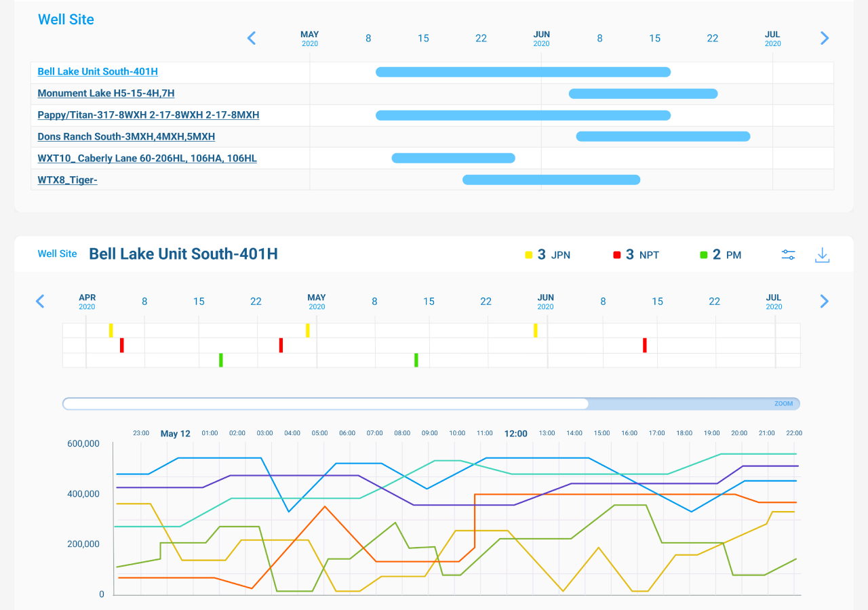Open Bell Lake Unit South-401H link

(98, 72)
